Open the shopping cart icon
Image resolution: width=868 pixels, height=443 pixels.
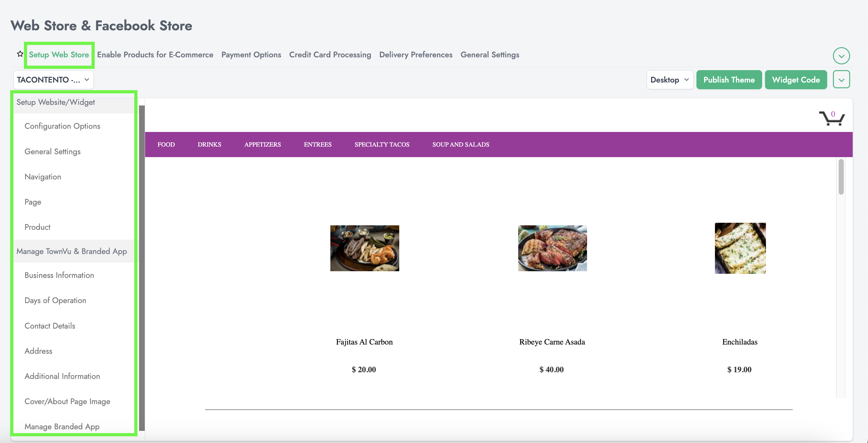pos(831,118)
